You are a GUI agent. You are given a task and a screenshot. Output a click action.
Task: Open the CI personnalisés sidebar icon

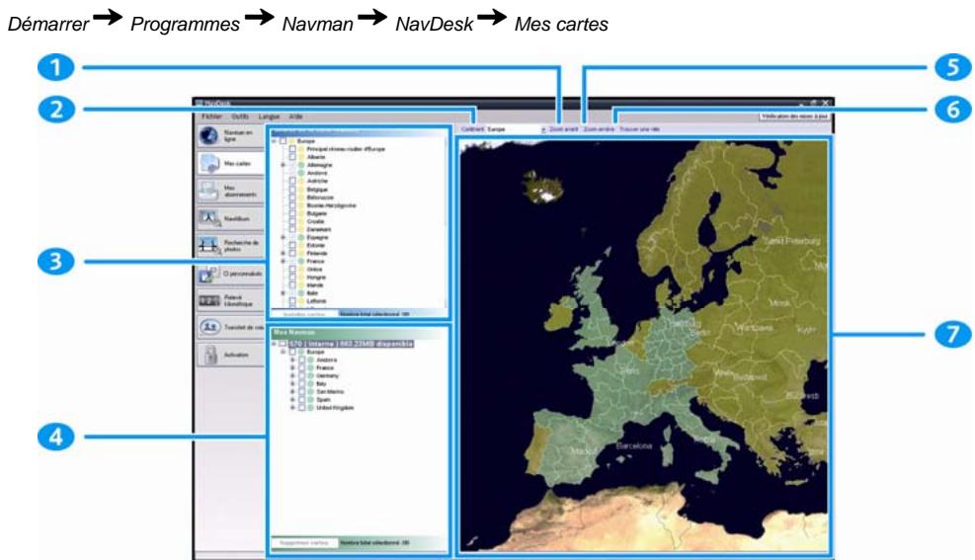tap(209, 274)
